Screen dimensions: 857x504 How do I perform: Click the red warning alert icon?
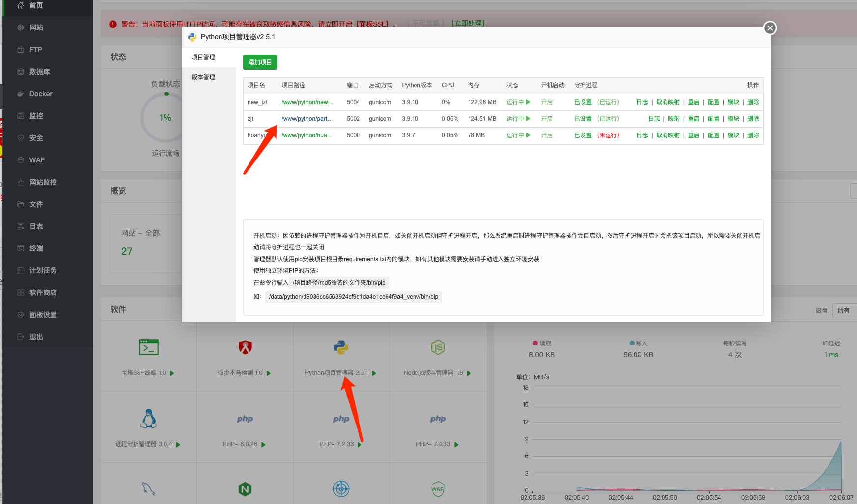tap(113, 24)
